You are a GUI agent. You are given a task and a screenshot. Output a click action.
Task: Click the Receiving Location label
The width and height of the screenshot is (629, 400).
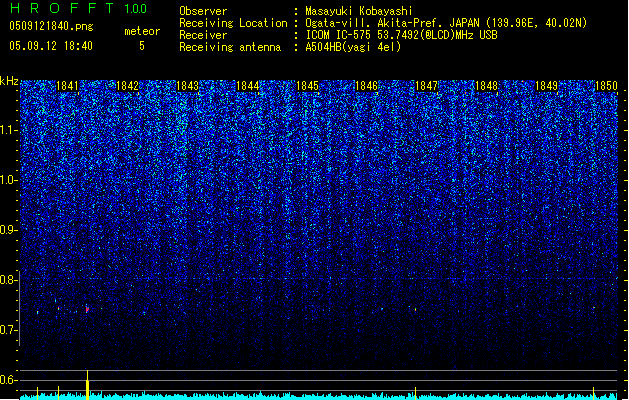click(x=233, y=23)
